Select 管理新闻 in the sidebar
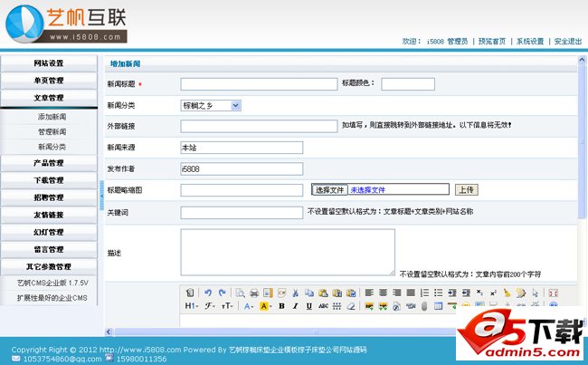Screen dimensions: 588x365 [52, 131]
